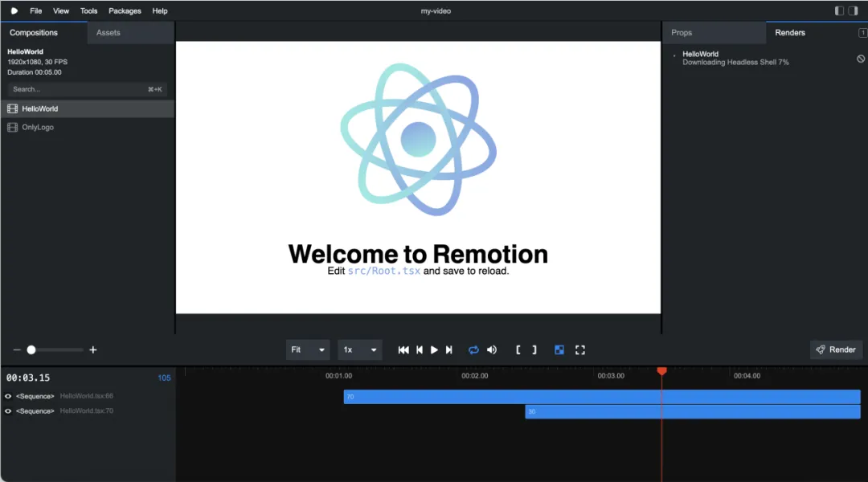Open the Help menu

click(x=160, y=11)
